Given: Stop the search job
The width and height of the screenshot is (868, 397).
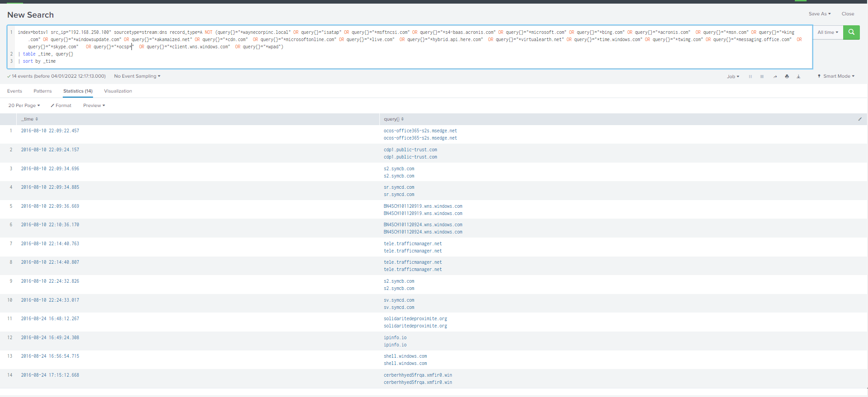Looking at the screenshot, I should point(762,76).
